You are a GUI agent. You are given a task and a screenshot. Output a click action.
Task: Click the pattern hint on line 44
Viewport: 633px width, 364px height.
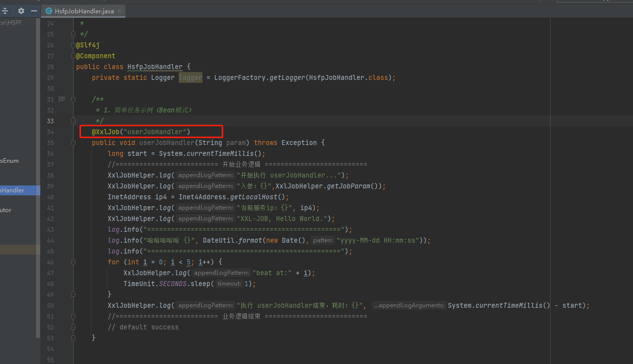tap(323, 240)
